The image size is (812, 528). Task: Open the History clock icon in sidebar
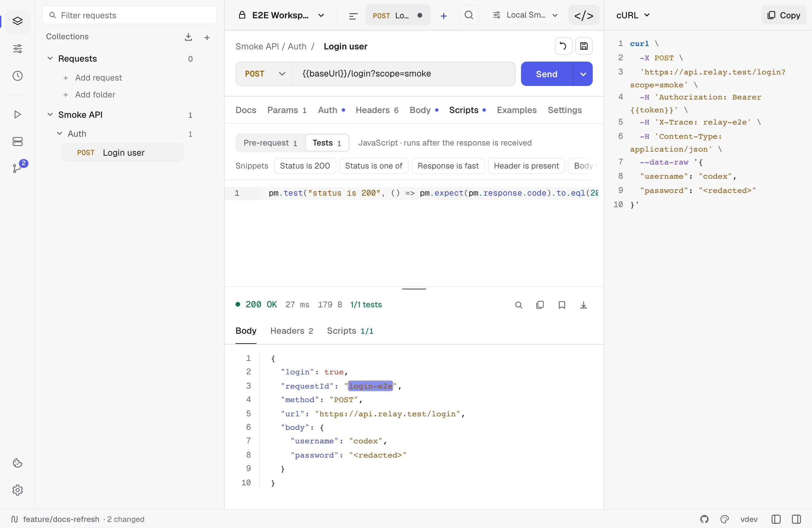point(17,76)
